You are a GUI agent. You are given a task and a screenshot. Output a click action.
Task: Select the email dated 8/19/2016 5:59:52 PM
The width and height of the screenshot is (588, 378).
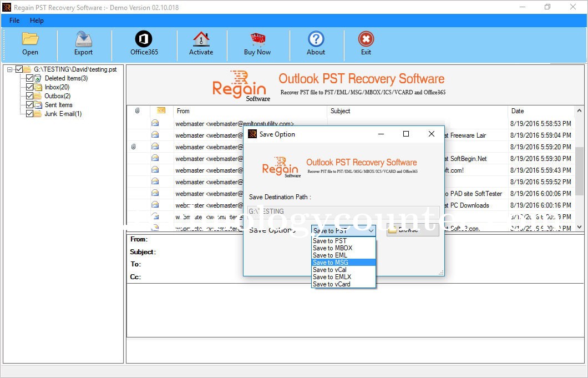[x=540, y=182]
